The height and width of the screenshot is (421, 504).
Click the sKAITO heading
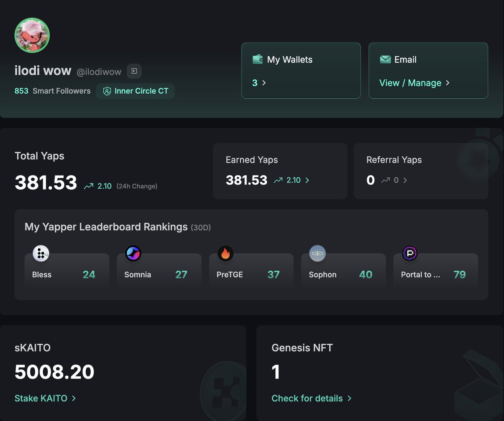(32, 348)
